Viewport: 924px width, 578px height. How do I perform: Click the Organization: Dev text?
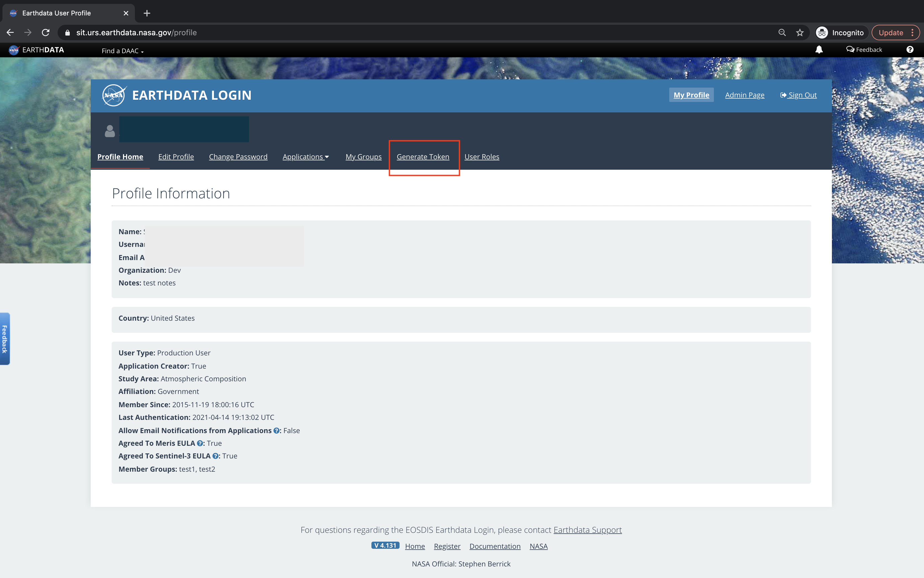pyautogui.click(x=150, y=270)
